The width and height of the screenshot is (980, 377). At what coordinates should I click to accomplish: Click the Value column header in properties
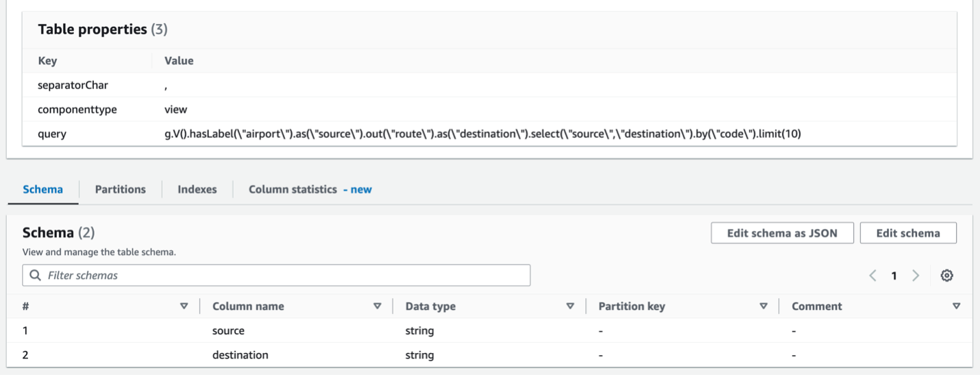click(179, 61)
